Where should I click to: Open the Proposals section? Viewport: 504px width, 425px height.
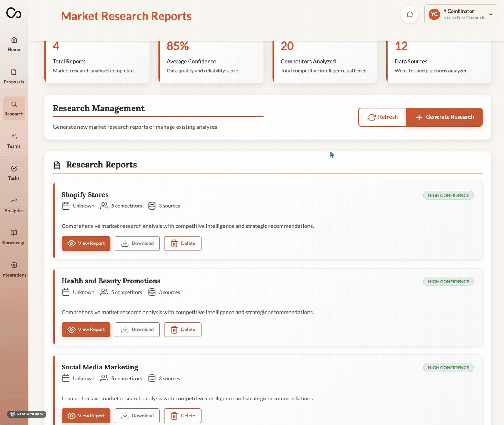click(14, 76)
